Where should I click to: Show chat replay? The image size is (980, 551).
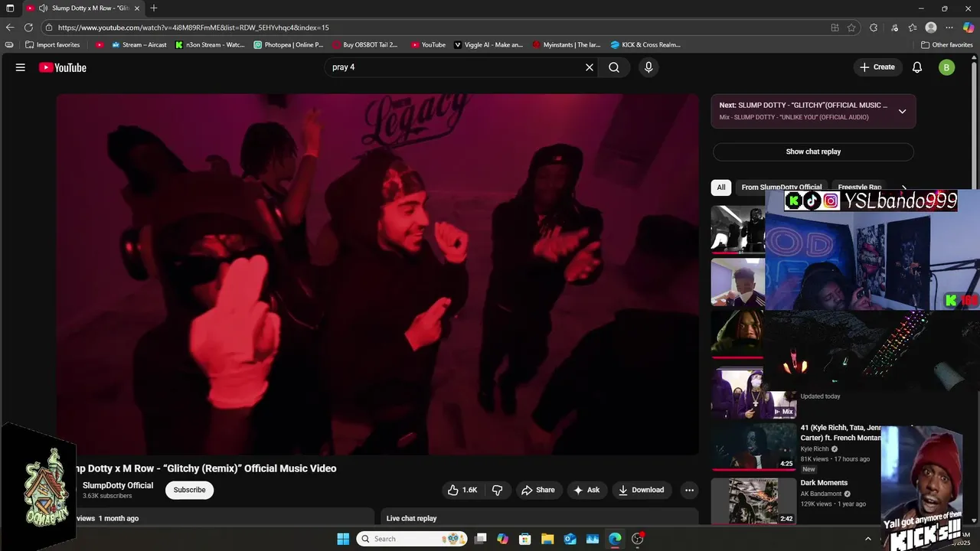(813, 152)
